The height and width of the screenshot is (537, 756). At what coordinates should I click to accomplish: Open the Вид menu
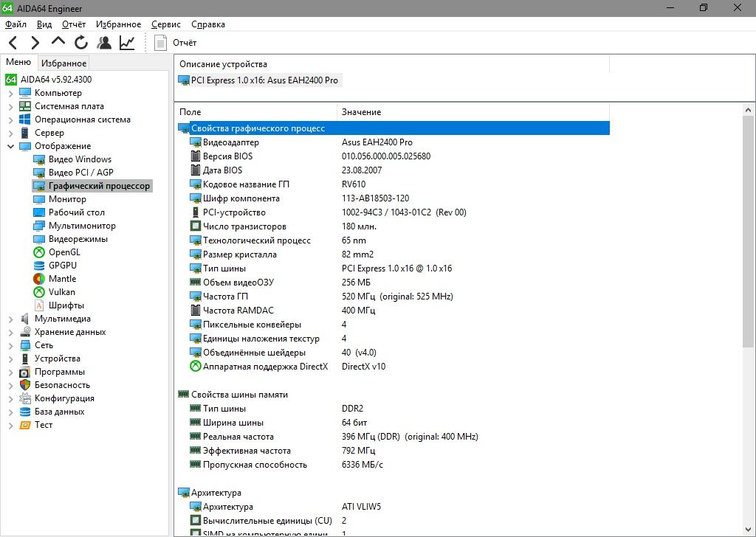[x=44, y=24]
